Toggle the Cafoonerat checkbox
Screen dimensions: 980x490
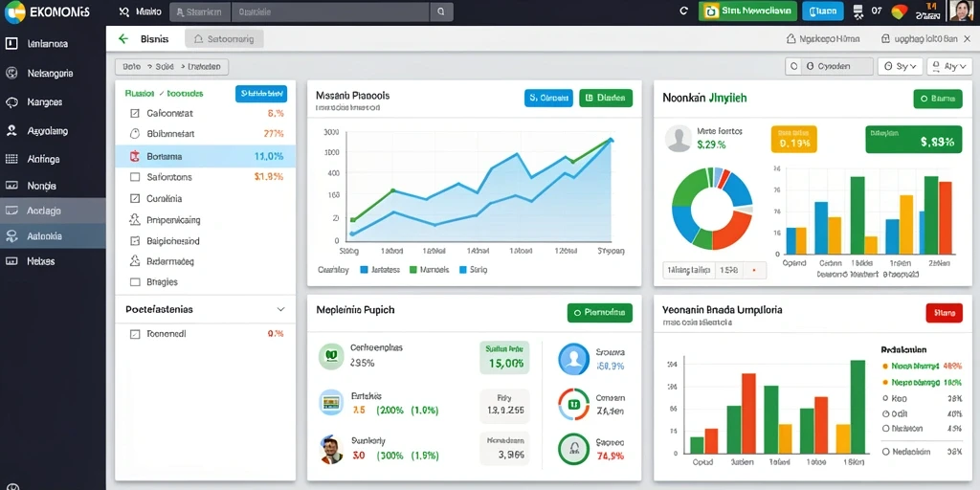tap(134, 114)
